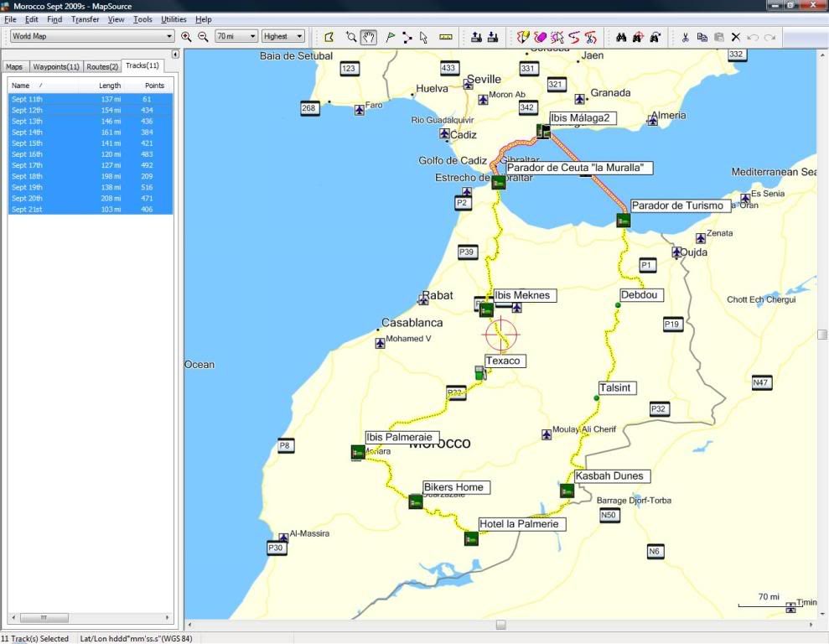Click the Find Nearest Places binoculars icon
The height and width of the screenshot is (644, 829).
click(638, 37)
